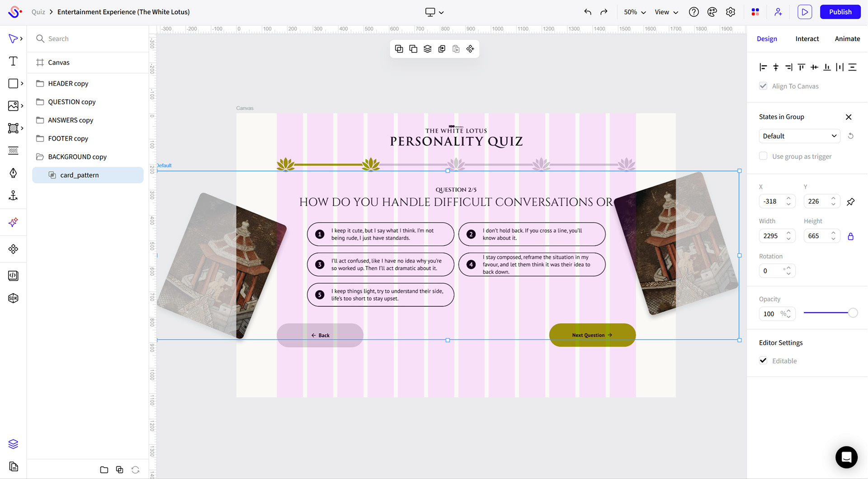Switch to the Design tab

pos(767,39)
